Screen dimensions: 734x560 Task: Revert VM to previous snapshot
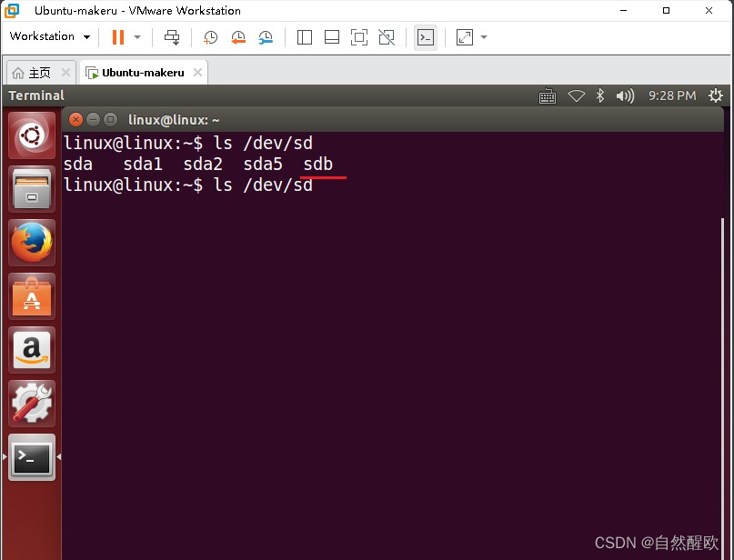click(238, 37)
